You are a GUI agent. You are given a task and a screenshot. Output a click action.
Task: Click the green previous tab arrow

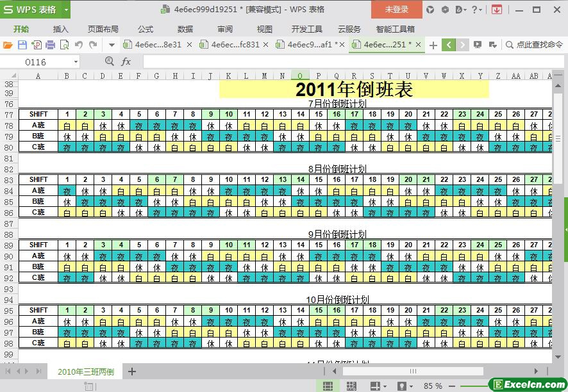449,45
